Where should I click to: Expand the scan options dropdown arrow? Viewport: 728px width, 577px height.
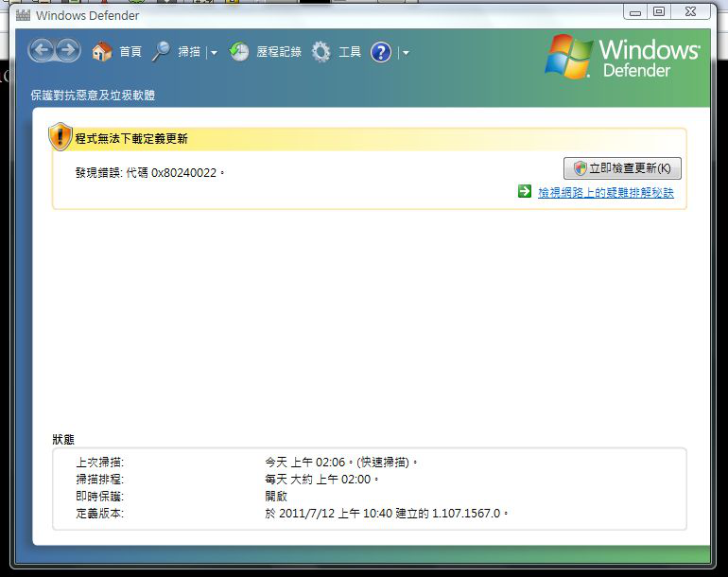click(214, 53)
